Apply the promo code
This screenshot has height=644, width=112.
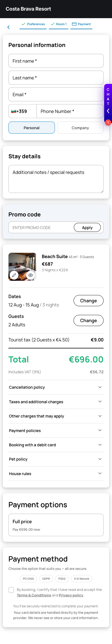click(87, 228)
